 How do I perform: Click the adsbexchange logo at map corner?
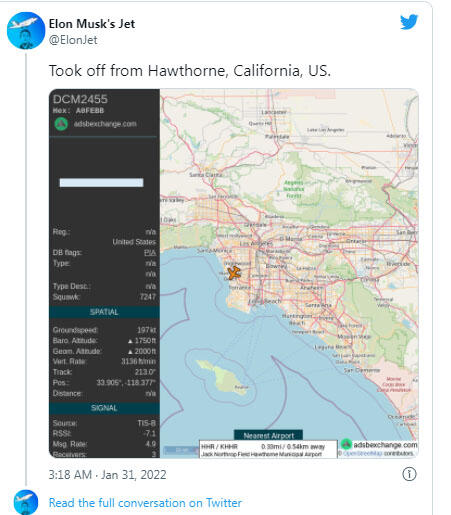click(x=346, y=444)
